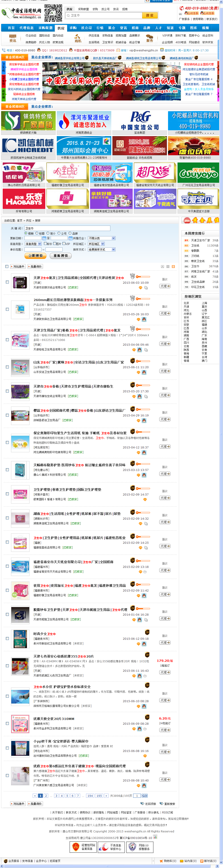Click the pagination GO button

(145, 796)
